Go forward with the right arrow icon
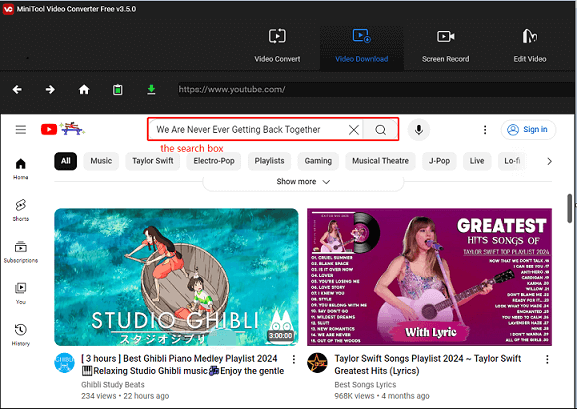 (50, 89)
